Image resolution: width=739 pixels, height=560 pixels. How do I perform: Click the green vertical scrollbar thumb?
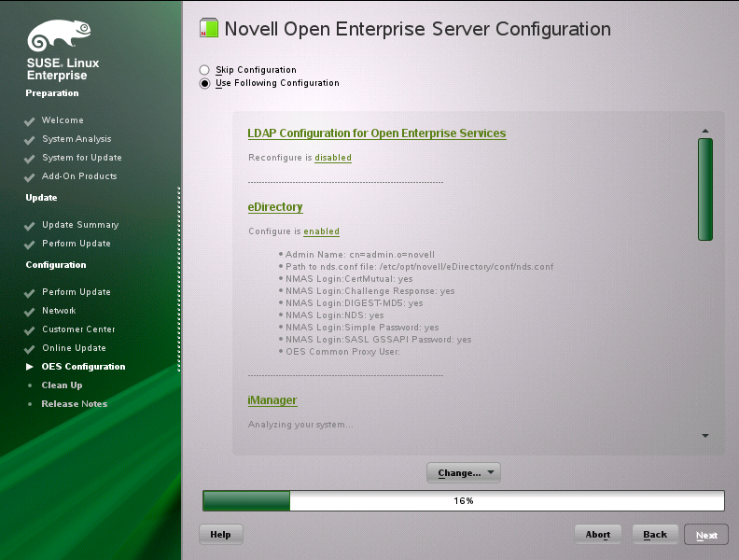pos(705,189)
